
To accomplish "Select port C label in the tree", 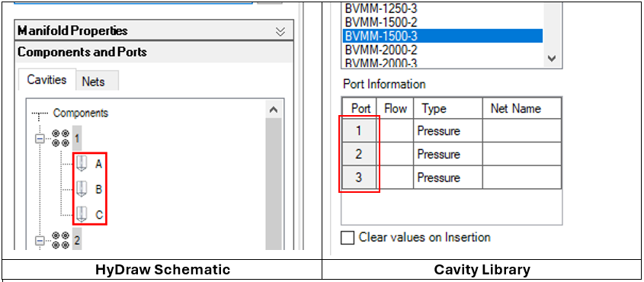I will (98, 215).
